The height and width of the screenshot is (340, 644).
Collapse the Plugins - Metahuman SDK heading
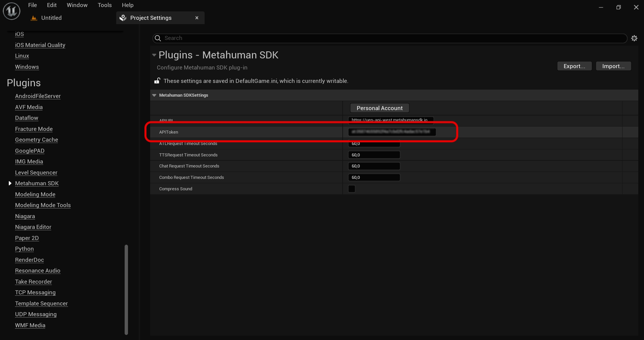click(154, 55)
